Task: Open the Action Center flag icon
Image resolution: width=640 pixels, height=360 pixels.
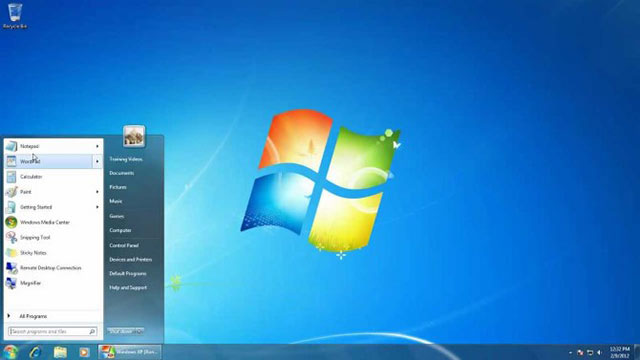Action: 580,353
